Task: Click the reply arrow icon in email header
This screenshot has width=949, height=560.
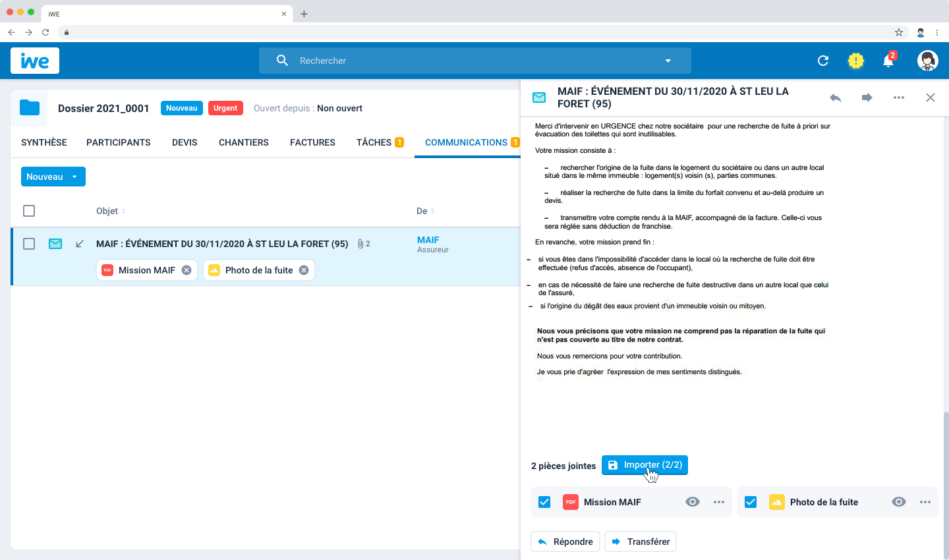Action: tap(836, 98)
